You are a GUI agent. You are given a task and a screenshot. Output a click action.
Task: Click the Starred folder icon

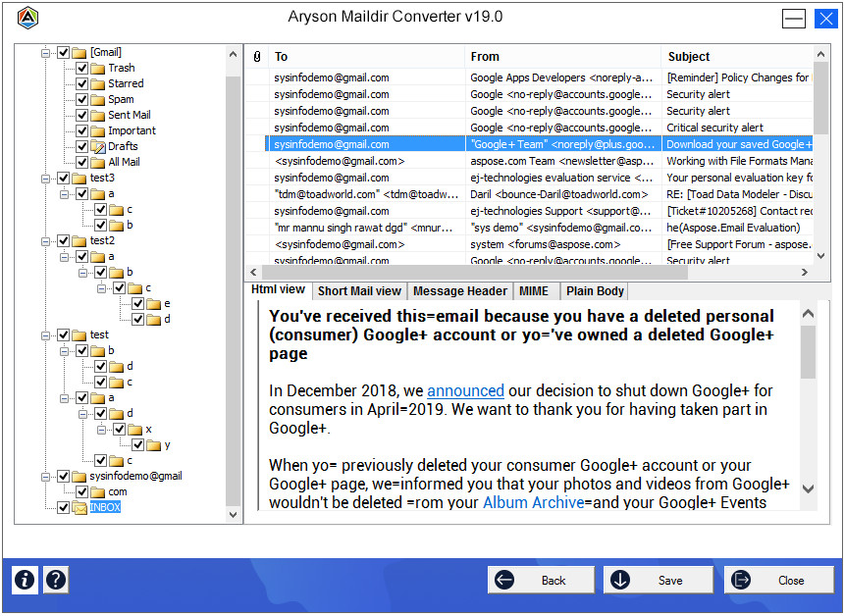[97, 83]
